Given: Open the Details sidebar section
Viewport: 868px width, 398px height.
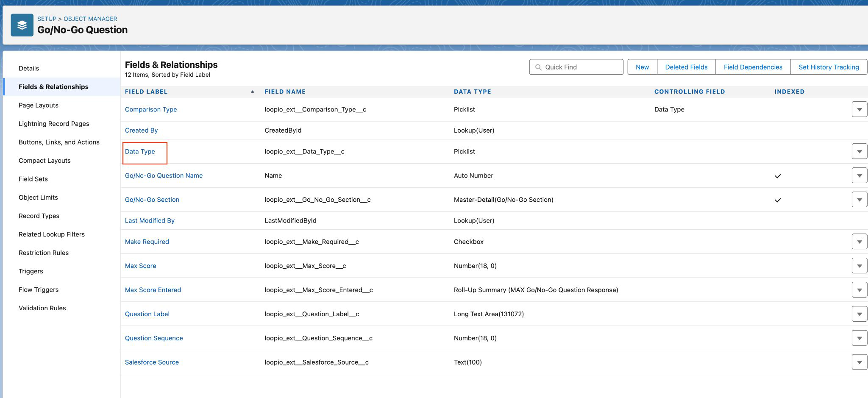Looking at the screenshot, I should 29,68.
